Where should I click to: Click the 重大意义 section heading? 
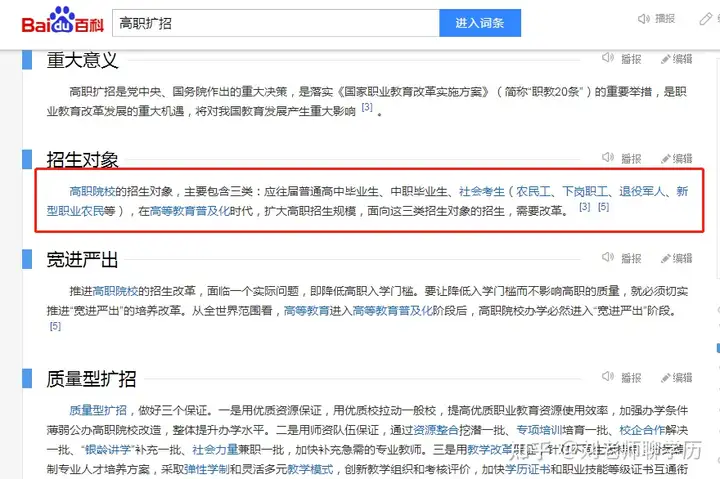pyautogui.click(x=82, y=60)
